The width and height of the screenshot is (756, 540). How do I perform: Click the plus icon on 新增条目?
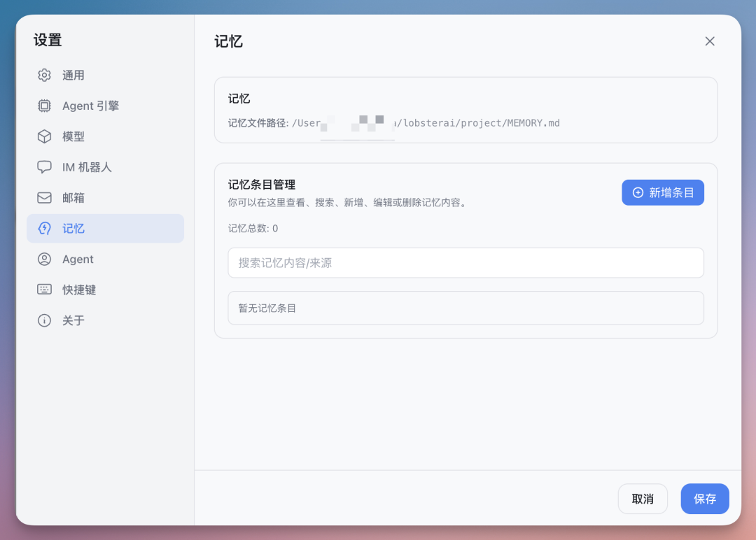click(x=637, y=192)
